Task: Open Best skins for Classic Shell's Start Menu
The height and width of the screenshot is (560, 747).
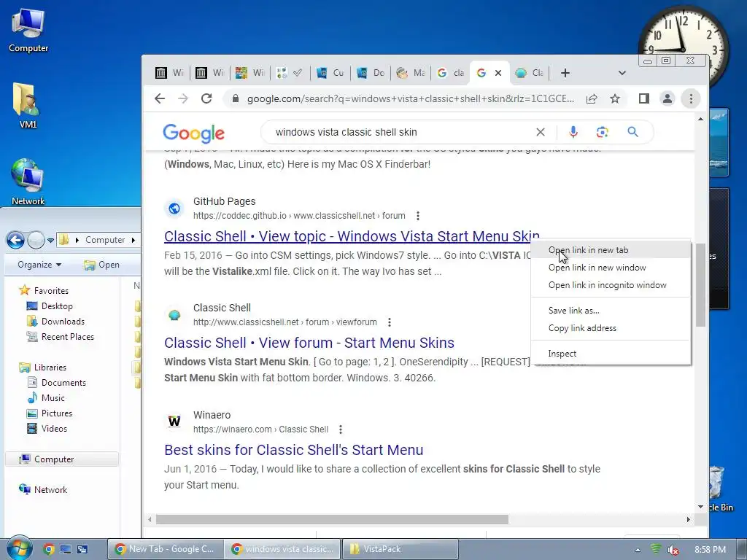Action: click(293, 450)
